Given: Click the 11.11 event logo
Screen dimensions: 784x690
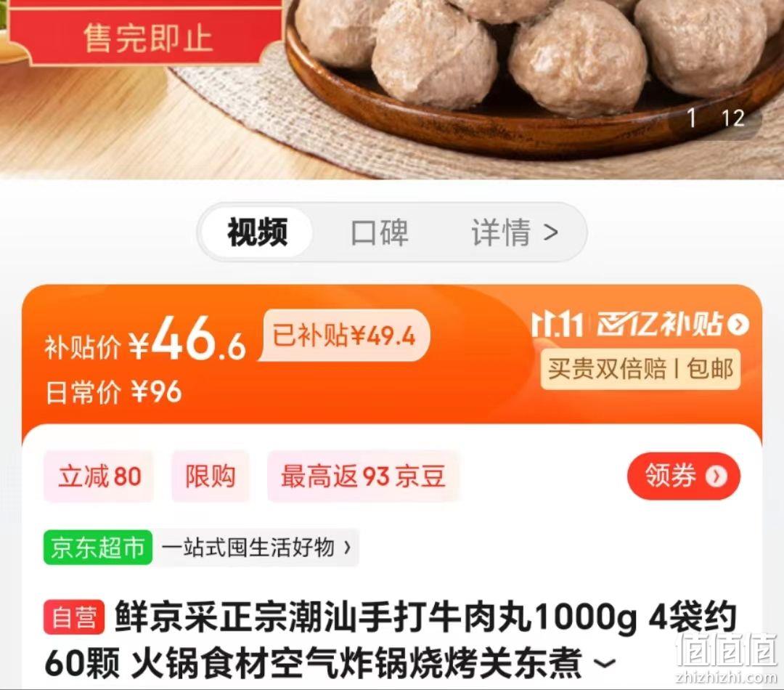Looking at the screenshot, I should [558, 325].
